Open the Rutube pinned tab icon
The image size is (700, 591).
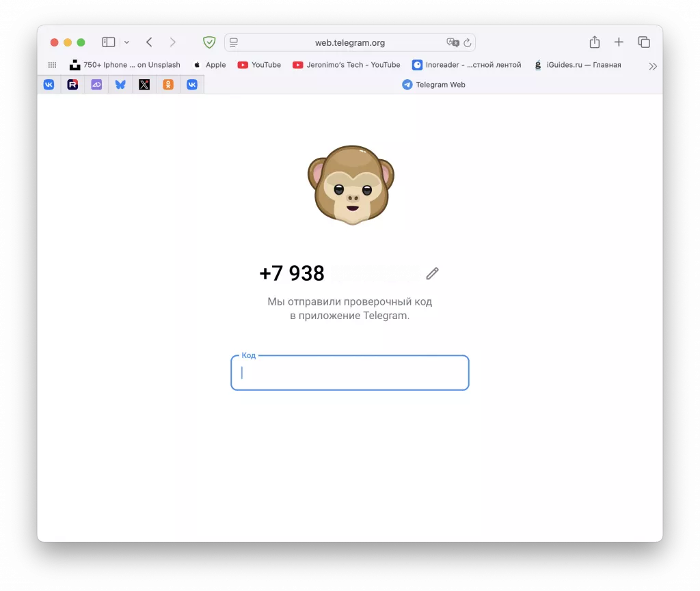[x=72, y=84]
